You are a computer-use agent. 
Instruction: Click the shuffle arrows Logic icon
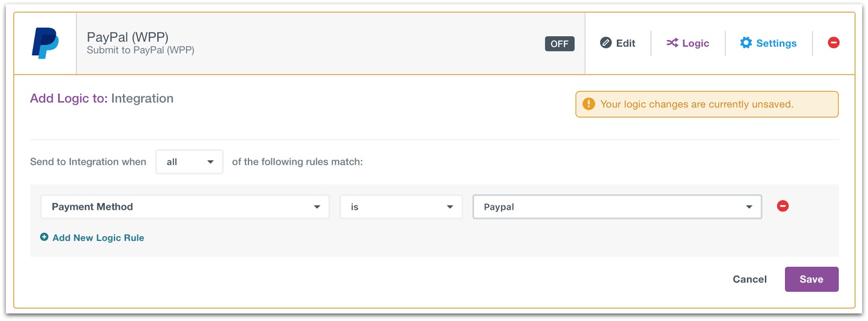tap(672, 43)
